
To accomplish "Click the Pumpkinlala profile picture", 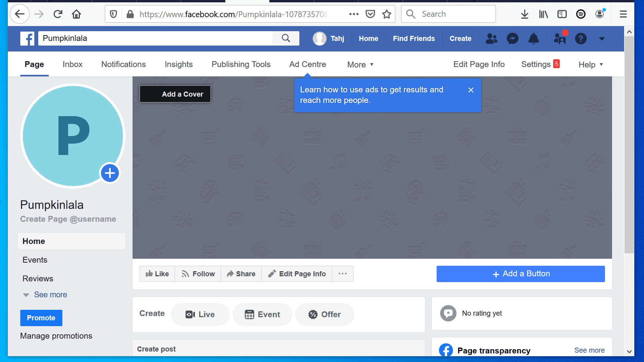I will point(73,136).
